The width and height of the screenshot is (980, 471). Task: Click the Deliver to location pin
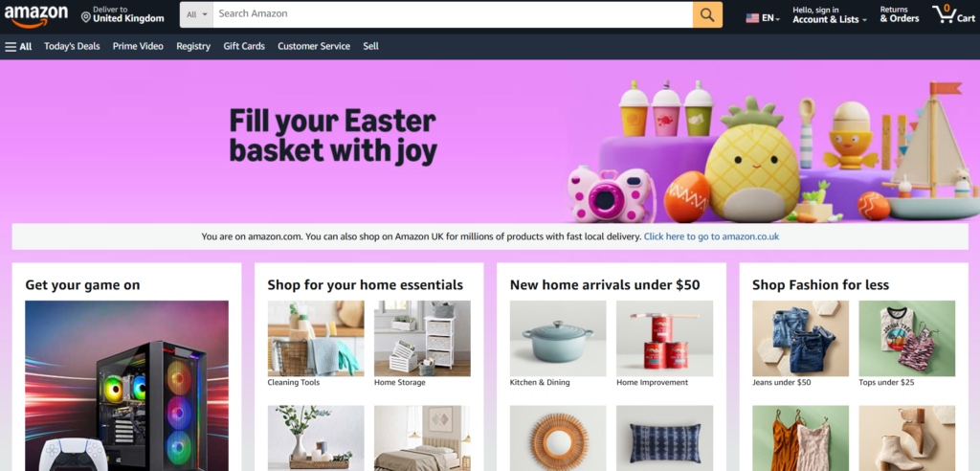[x=85, y=17]
